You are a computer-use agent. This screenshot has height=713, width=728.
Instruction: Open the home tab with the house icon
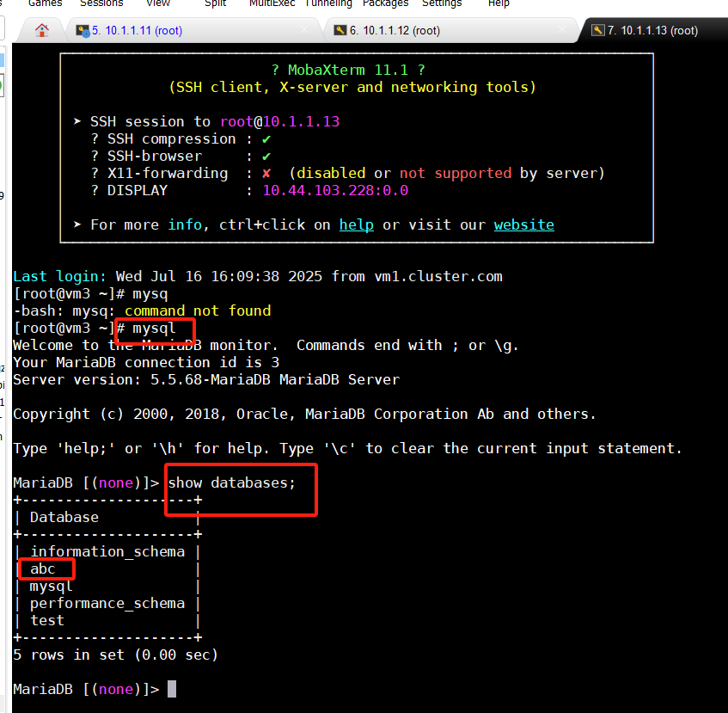[42, 31]
